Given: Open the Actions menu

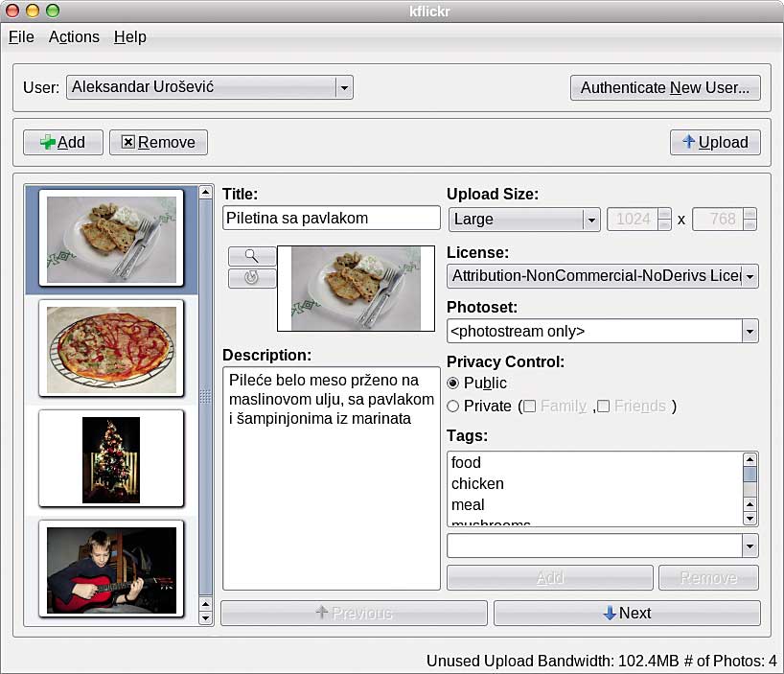Looking at the screenshot, I should click(74, 37).
